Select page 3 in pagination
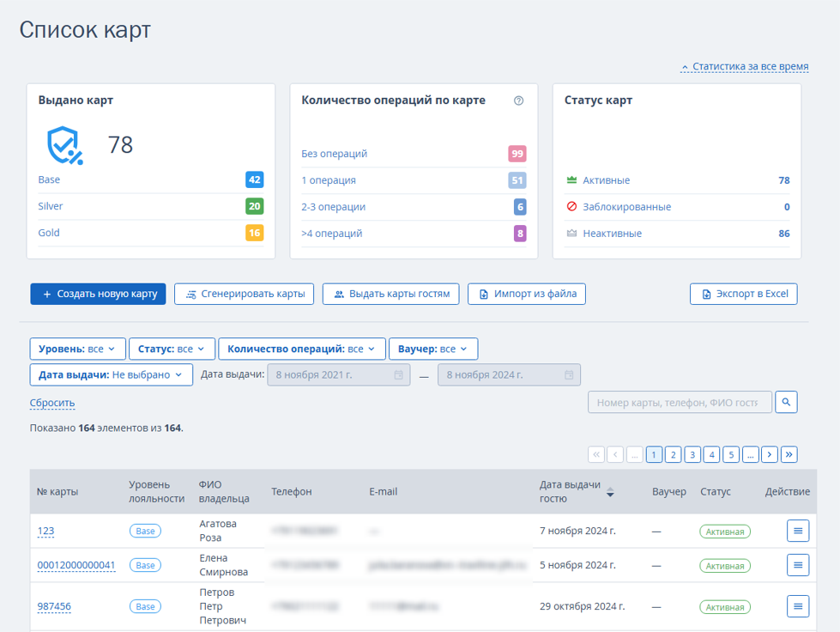The height and width of the screenshot is (632, 840). (x=692, y=454)
